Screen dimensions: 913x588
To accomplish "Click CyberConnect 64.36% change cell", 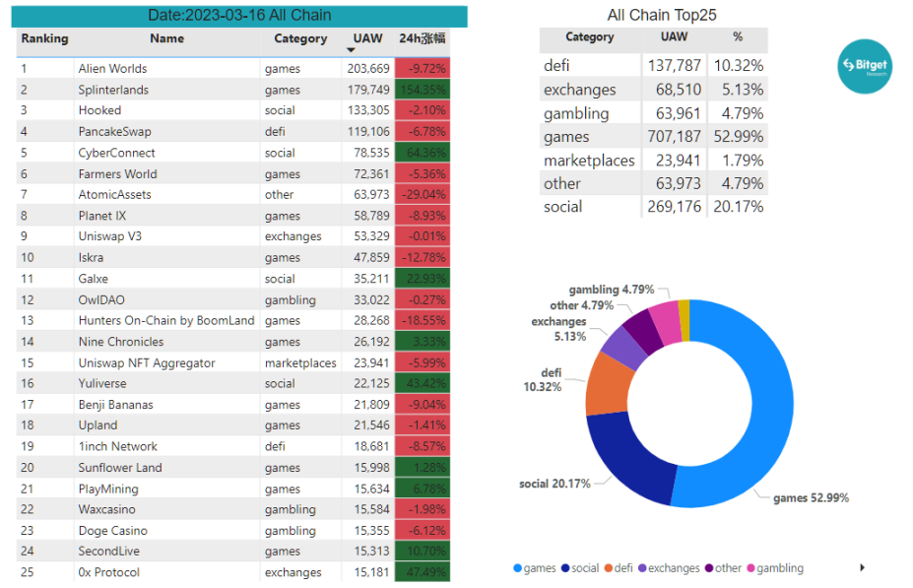I will [423, 153].
